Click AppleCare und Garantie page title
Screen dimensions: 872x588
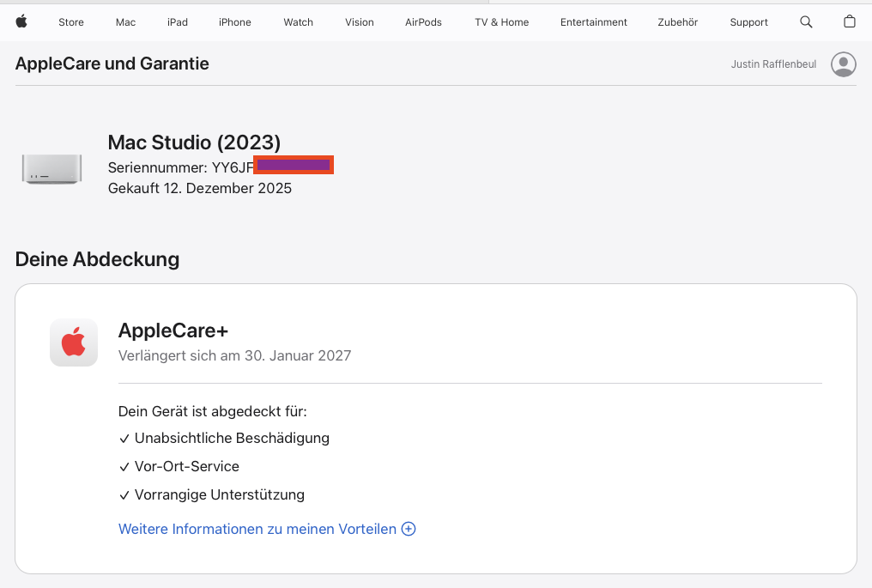tap(112, 64)
